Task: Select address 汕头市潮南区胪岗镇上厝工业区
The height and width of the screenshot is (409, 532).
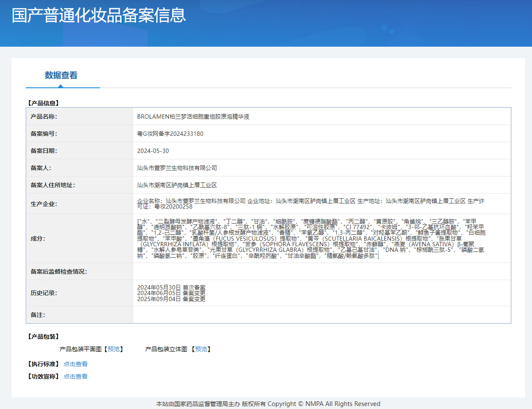Action: 177,185
